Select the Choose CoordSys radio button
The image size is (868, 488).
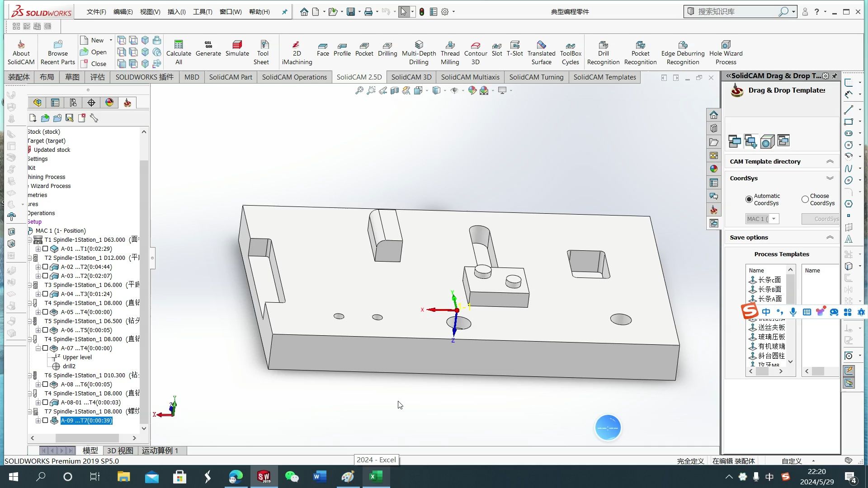805,199
